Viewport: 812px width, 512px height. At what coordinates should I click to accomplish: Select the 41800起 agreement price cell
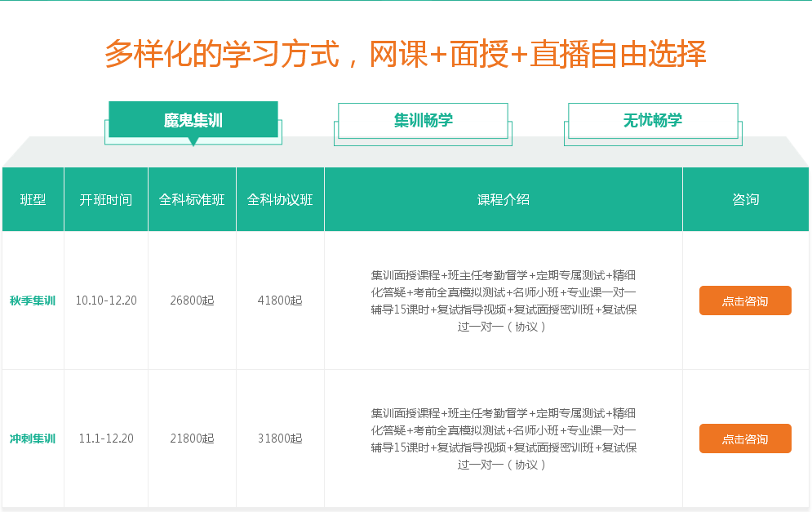tap(280, 301)
